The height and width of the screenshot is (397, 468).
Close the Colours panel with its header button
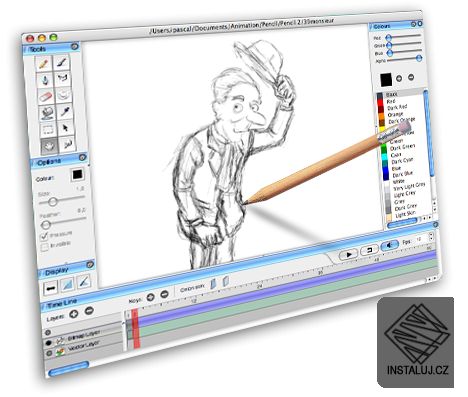coord(420,24)
